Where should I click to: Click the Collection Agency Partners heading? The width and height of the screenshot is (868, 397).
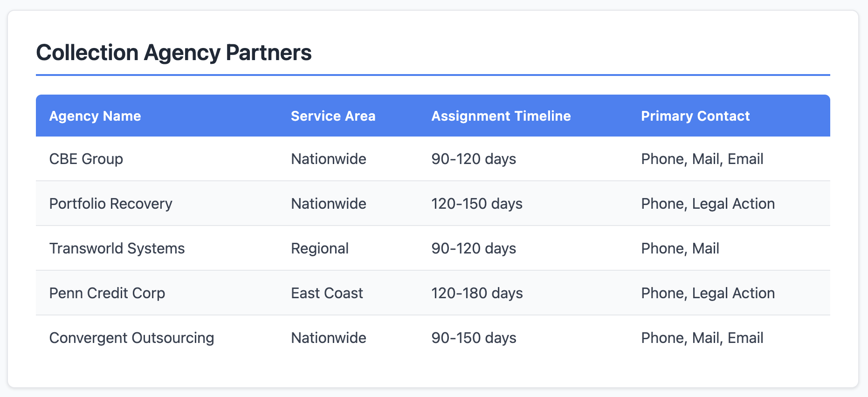coord(174,53)
